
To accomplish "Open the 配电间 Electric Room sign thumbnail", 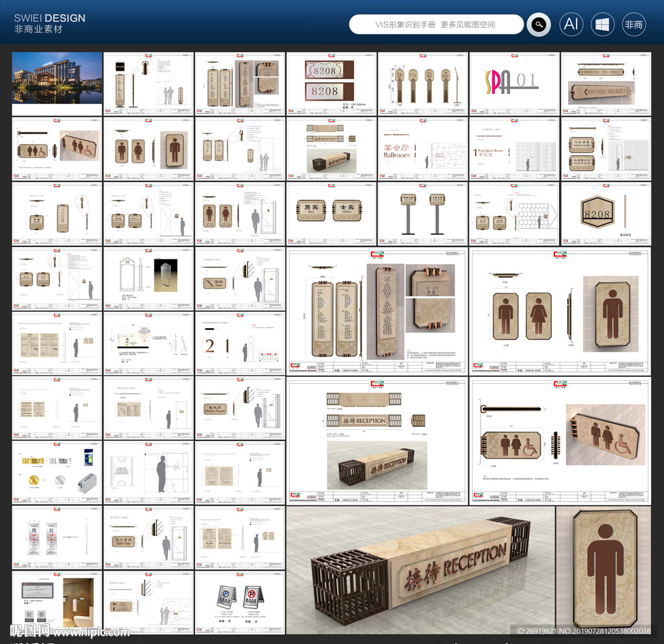I will tap(240, 409).
